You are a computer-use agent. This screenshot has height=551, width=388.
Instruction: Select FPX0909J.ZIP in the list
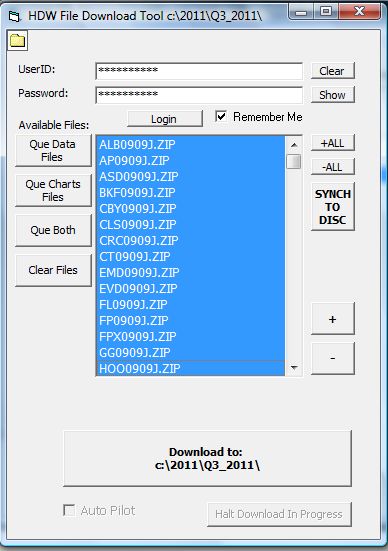click(190, 336)
